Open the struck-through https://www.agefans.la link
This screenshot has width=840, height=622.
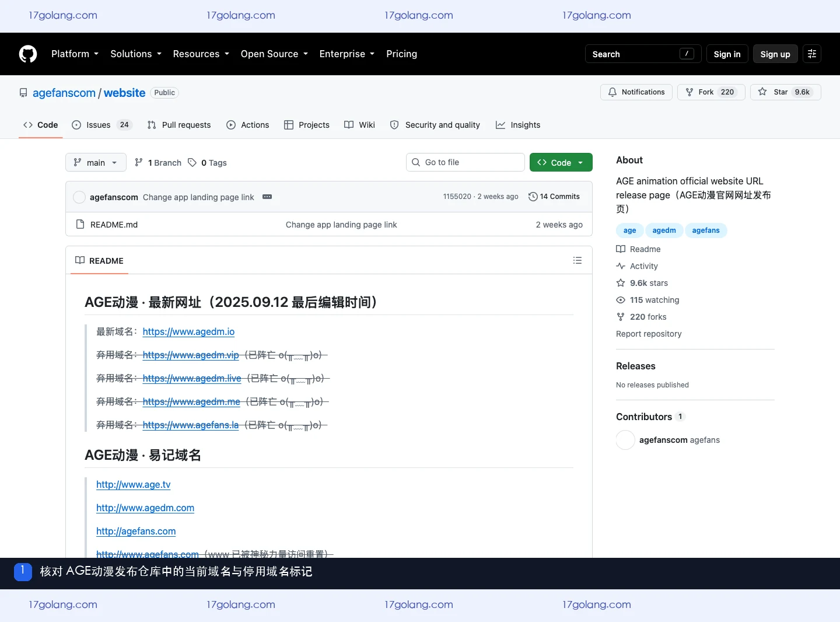click(191, 425)
